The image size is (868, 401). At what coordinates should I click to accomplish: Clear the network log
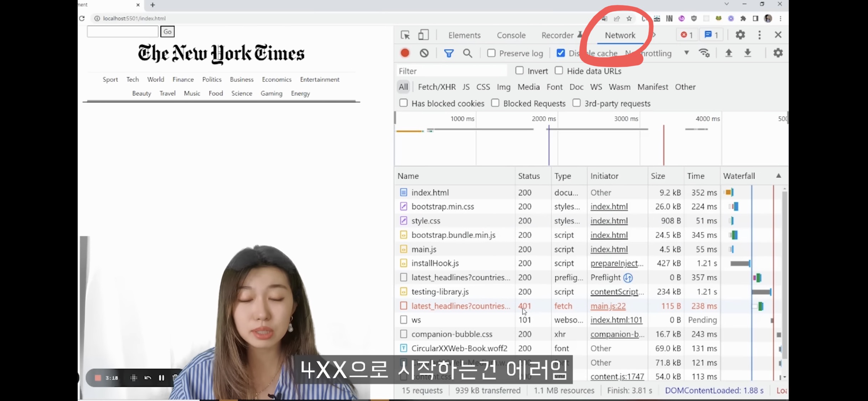pyautogui.click(x=424, y=53)
